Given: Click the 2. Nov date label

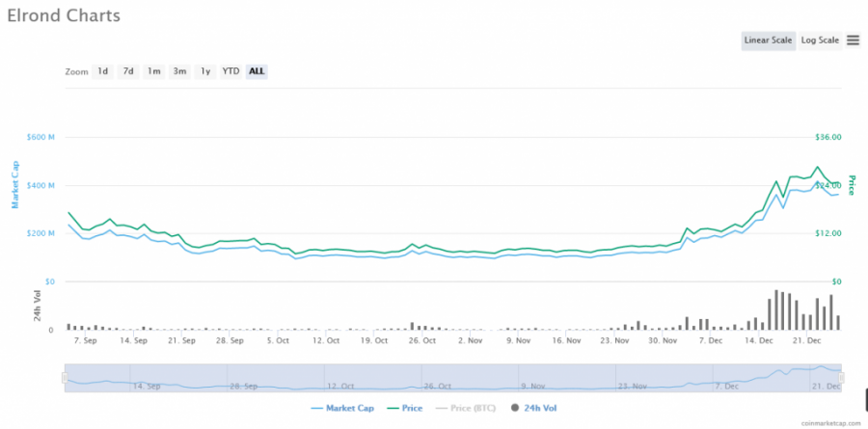Looking at the screenshot, I should point(471,341).
